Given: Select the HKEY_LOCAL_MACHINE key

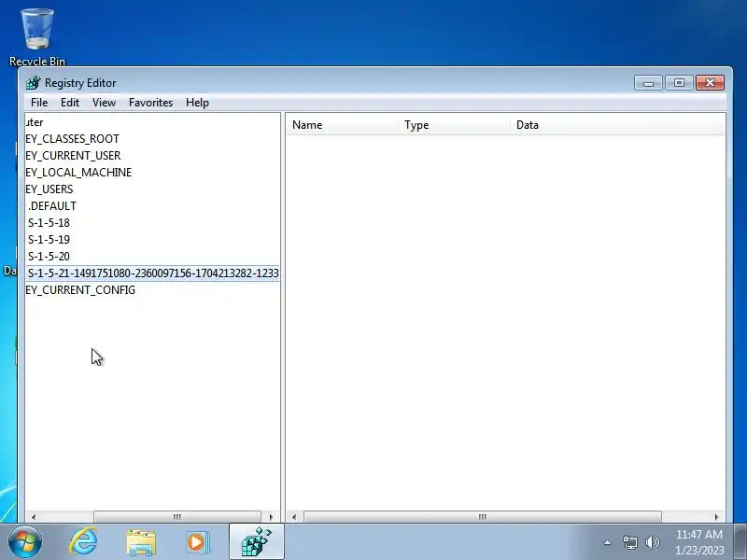Looking at the screenshot, I should click(78, 173).
